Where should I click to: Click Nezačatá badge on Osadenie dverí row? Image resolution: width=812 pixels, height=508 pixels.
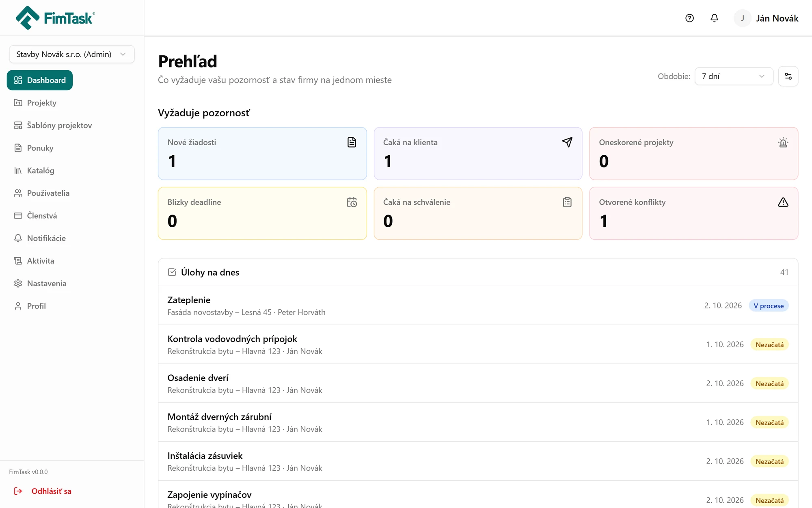tap(769, 384)
